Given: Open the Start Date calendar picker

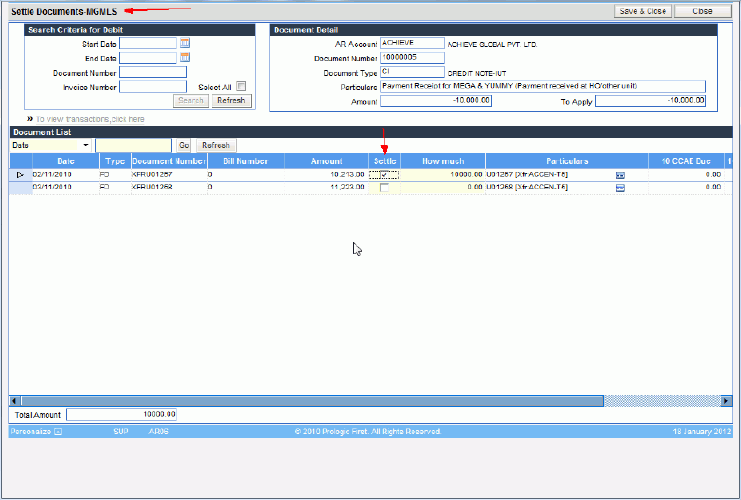Looking at the screenshot, I should 185,43.
